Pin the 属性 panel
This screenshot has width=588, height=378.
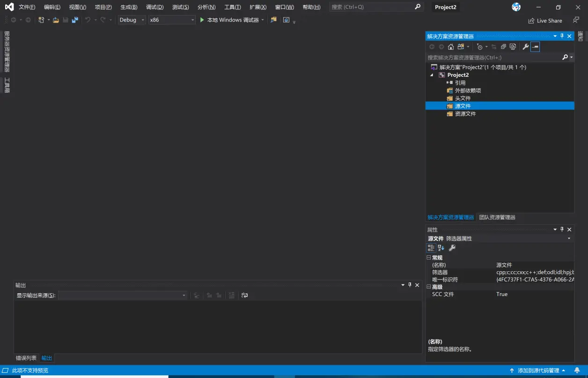pyautogui.click(x=562, y=230)
